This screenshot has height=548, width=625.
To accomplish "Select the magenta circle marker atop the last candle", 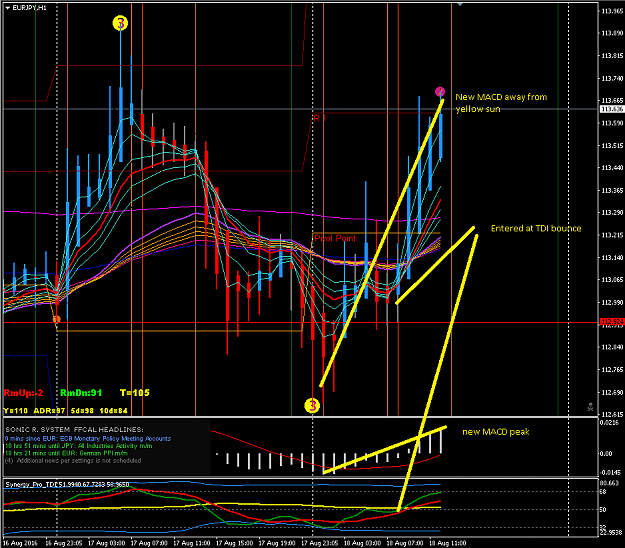I will (x=440, y=92).
